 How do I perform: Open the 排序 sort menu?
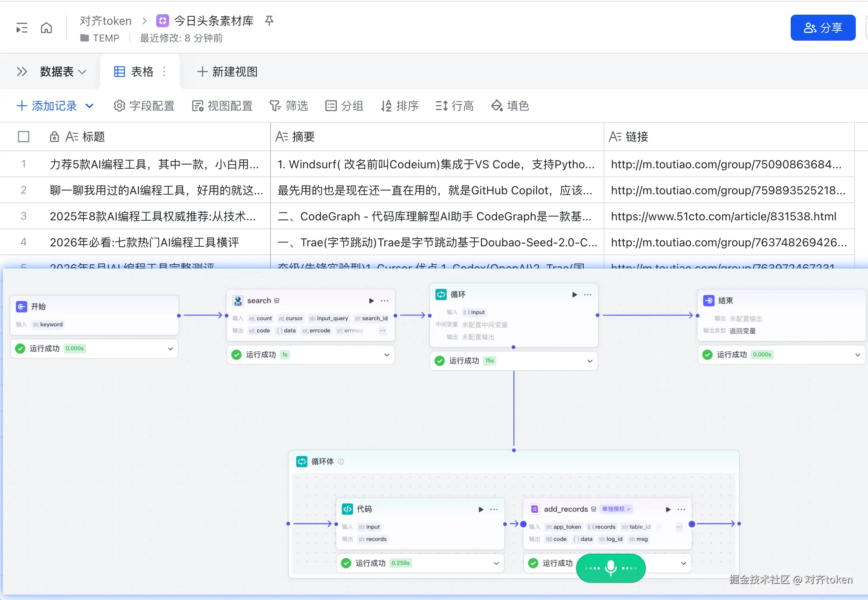coord(399,106)
